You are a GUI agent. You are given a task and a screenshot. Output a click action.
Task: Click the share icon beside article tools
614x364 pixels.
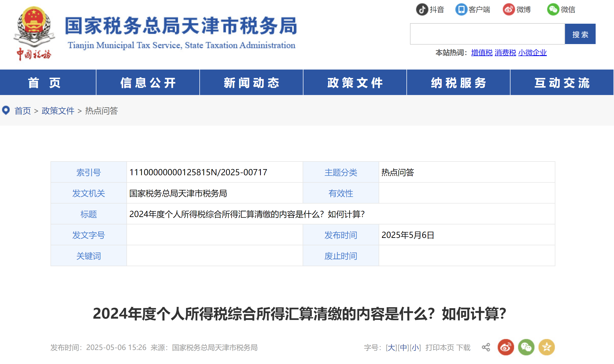(486, 347)
